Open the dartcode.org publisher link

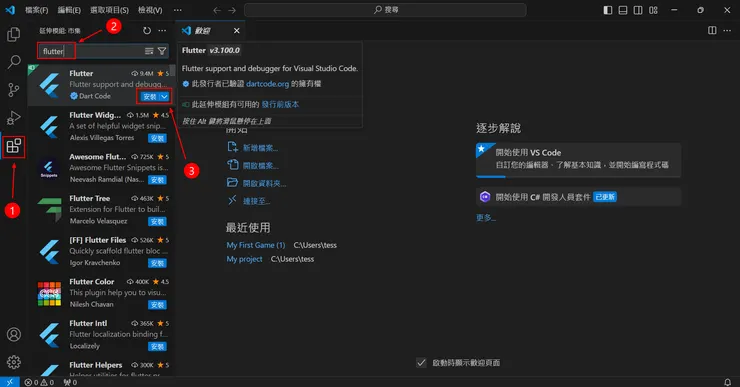(267, 84)
